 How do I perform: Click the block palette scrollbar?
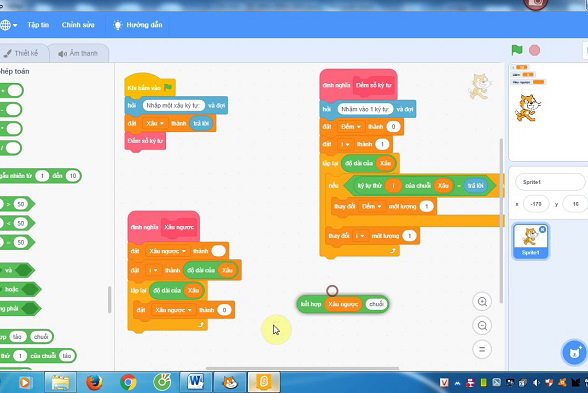point(110,299)
